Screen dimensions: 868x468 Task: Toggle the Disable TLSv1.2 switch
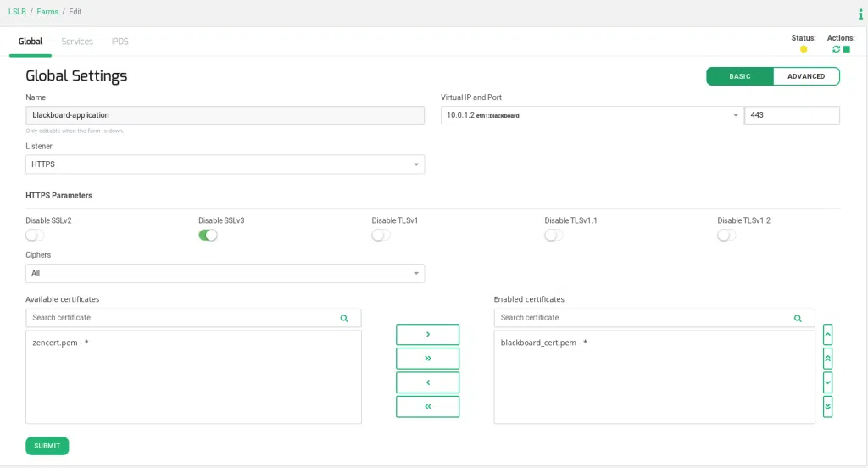pyautogui.click(x=726, y=235)
